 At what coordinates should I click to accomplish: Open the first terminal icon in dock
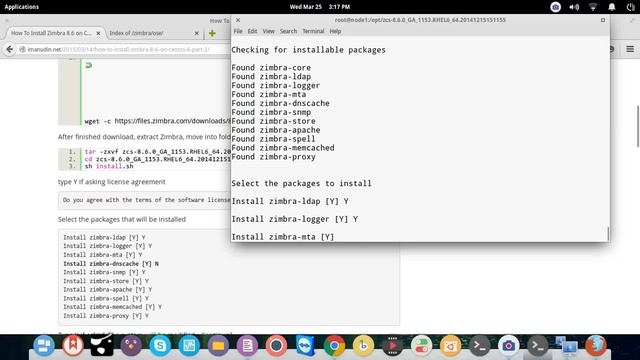(x=480, y=346)
